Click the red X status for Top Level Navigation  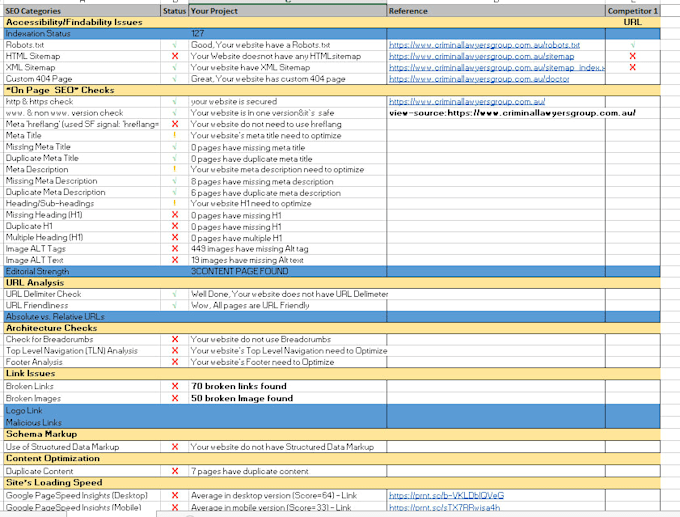tap(175, 350)
